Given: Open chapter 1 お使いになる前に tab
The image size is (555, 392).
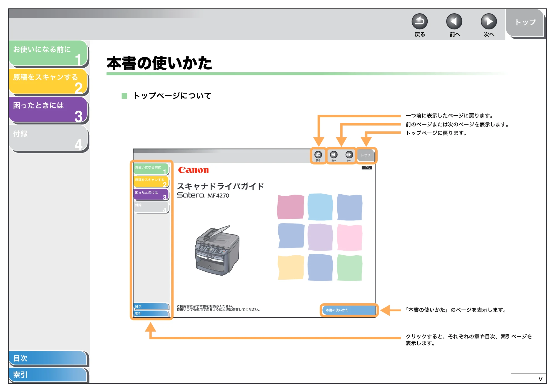Looking at the screenshot, I should click(x=48, y=53).
